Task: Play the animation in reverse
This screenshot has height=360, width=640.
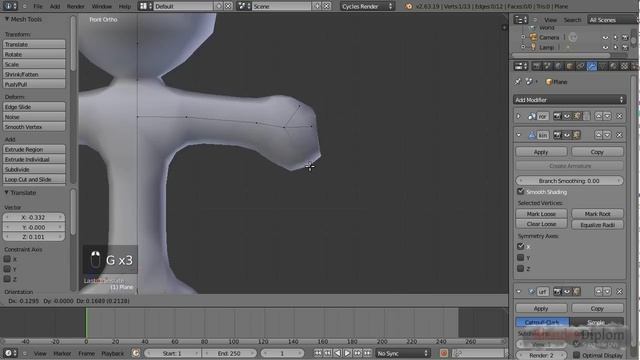Action: (x=338, y=353)
